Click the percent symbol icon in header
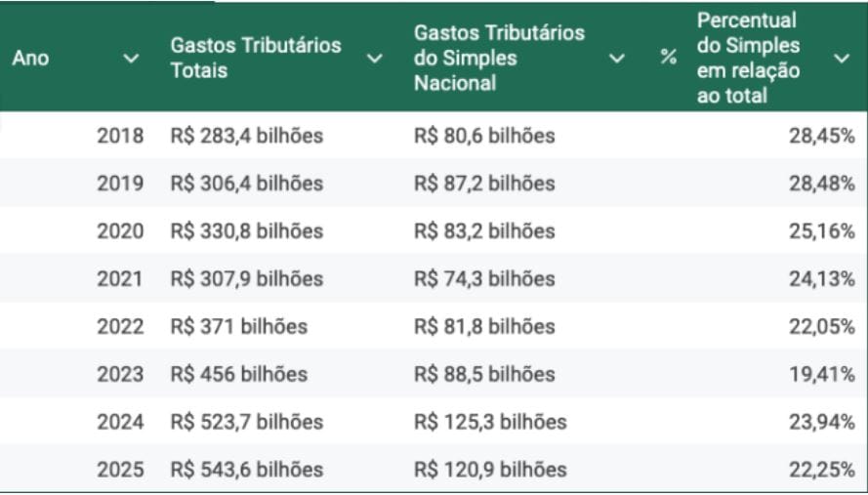 pos(668,59)
